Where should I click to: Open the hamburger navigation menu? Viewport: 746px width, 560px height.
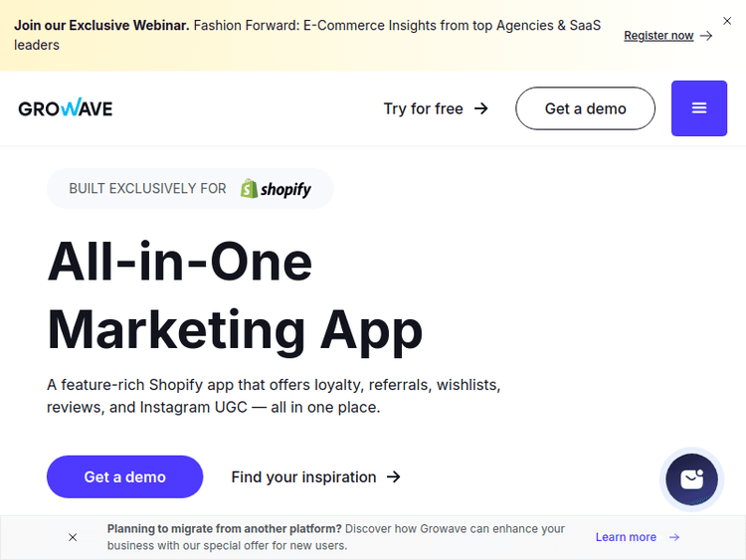[699, 108]
